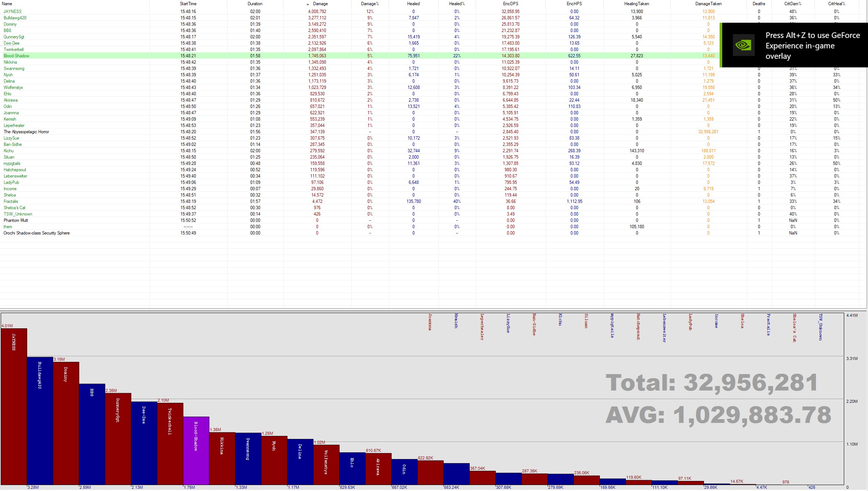Select the highlighted Blood-Shadow row
The width and height of the screenshot is (868, 491).
(16, 56)
